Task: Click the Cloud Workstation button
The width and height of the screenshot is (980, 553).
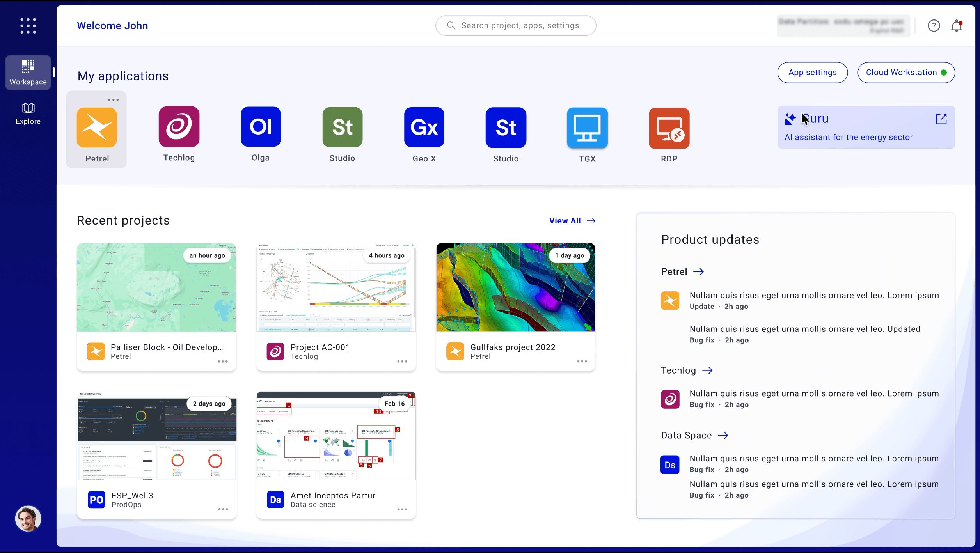Action: tap(906, 73)
